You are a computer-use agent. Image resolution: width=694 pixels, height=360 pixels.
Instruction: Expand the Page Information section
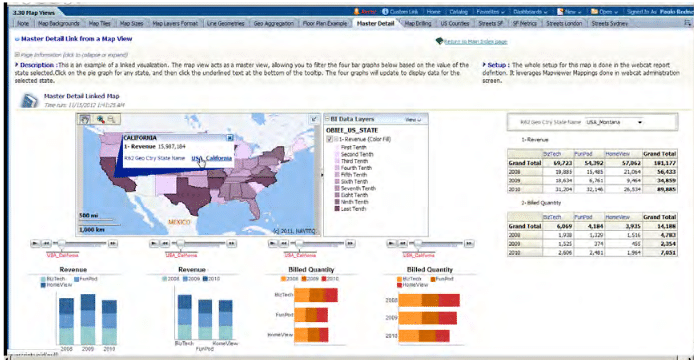click(x=17, y=55)
